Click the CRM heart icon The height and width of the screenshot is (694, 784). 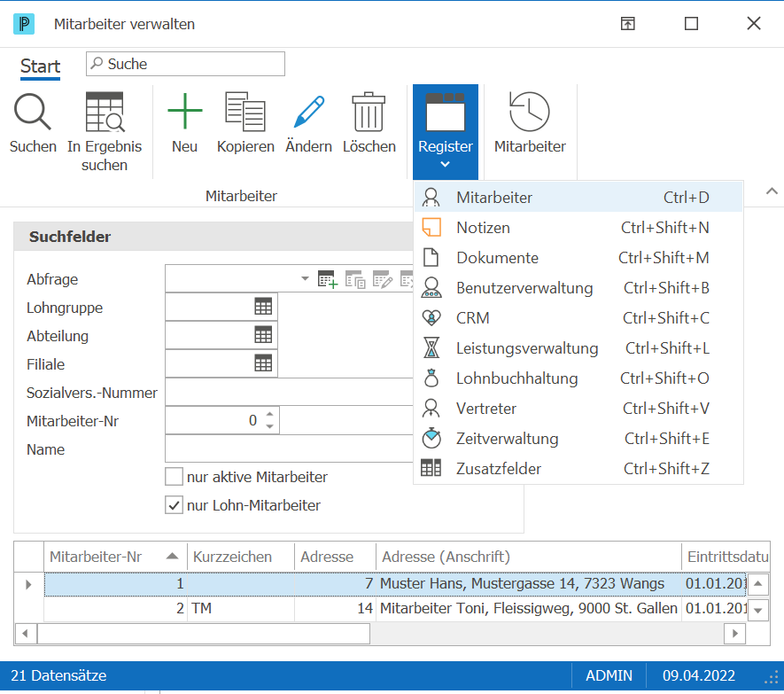point(431,317)
